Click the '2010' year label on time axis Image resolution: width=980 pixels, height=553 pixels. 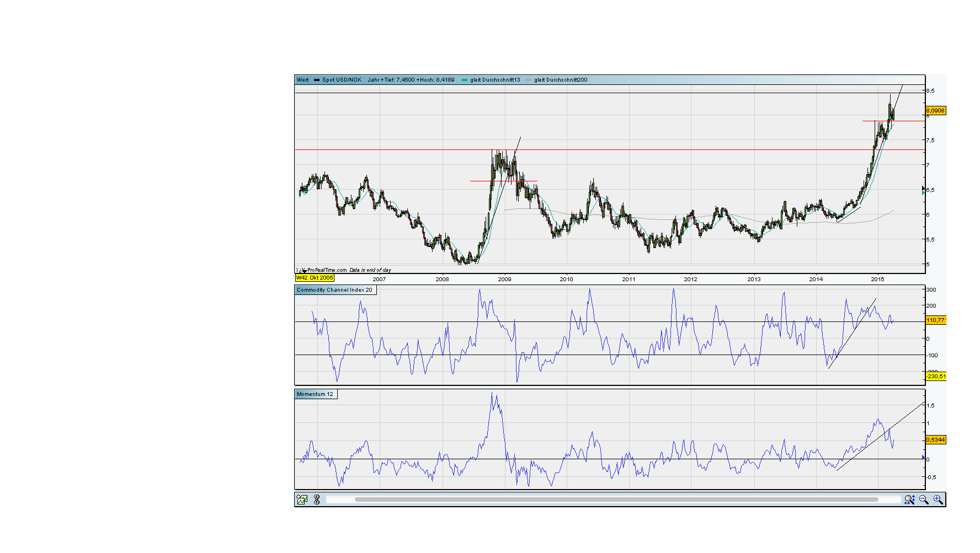tap(566, 279)
